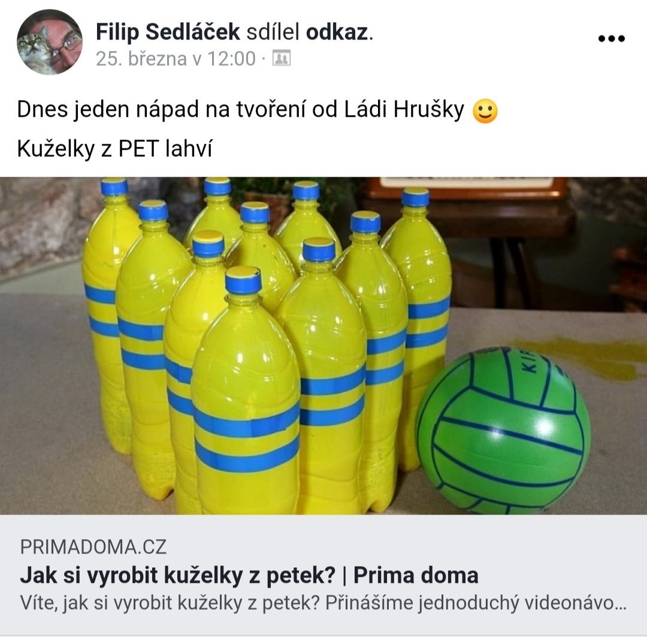Click the PRIMADOMA.CZ source label
This screenshot has height=644, width=647.
point(93,546)
